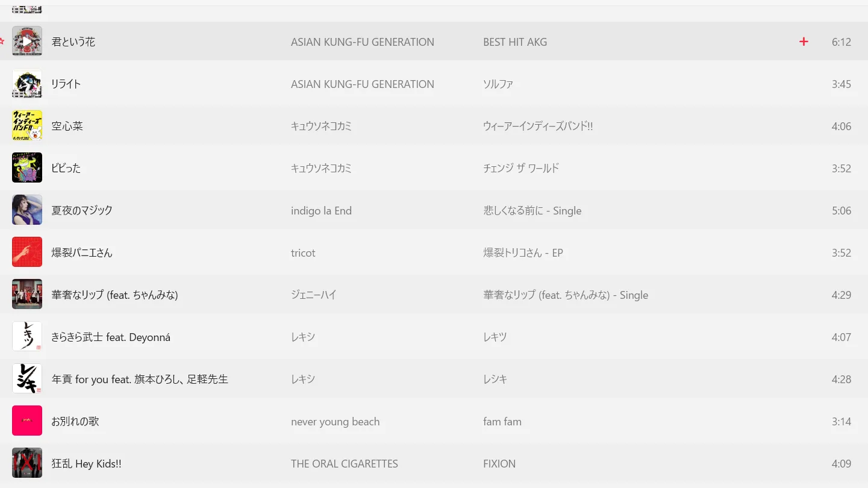This screenshot has width=868, height=488.
Task: Click album art for ビビった
Action: (x=27, y=168)
